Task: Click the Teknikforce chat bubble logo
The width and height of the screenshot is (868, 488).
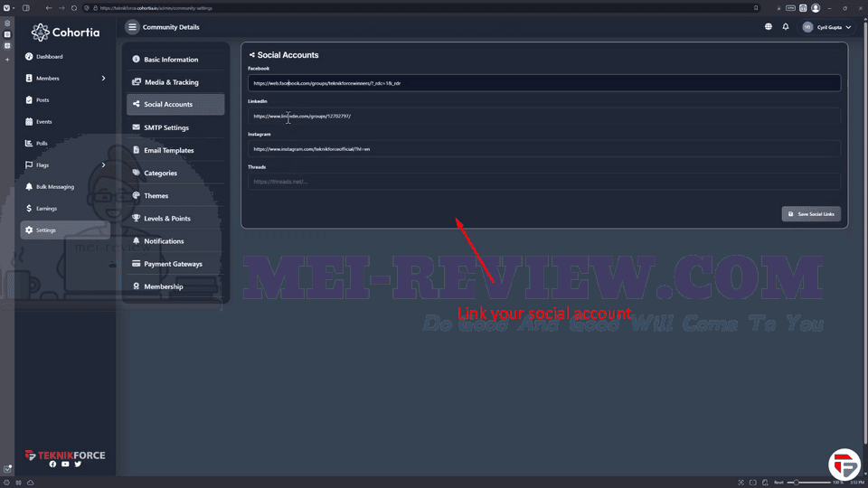Action: point(844,464)
